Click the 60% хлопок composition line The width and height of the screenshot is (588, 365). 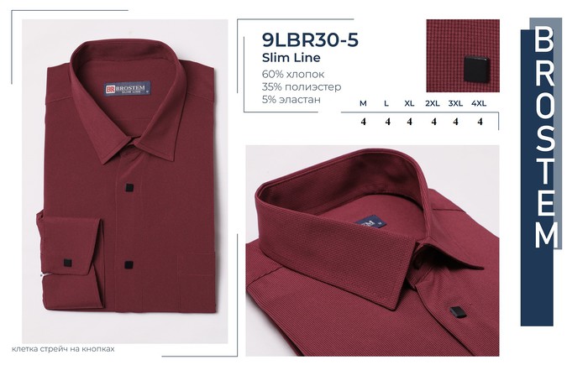point(293,74)
